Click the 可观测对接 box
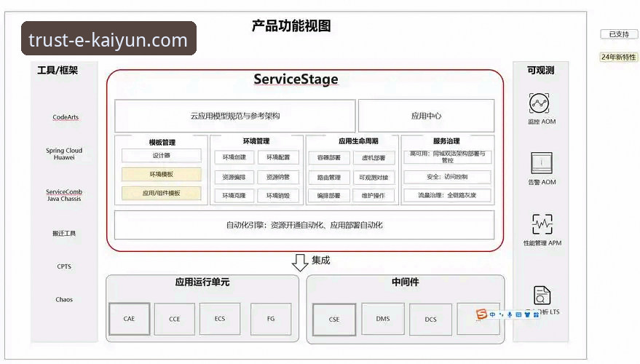The height and width of the screenshot is (364, 640). point(374,178)
